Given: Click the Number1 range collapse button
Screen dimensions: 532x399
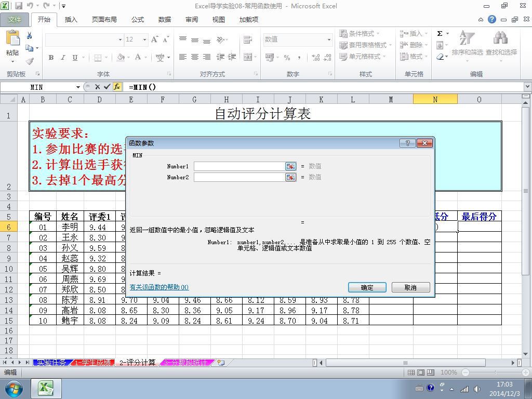Looking at the screenshot, I should tap(291, 166).
